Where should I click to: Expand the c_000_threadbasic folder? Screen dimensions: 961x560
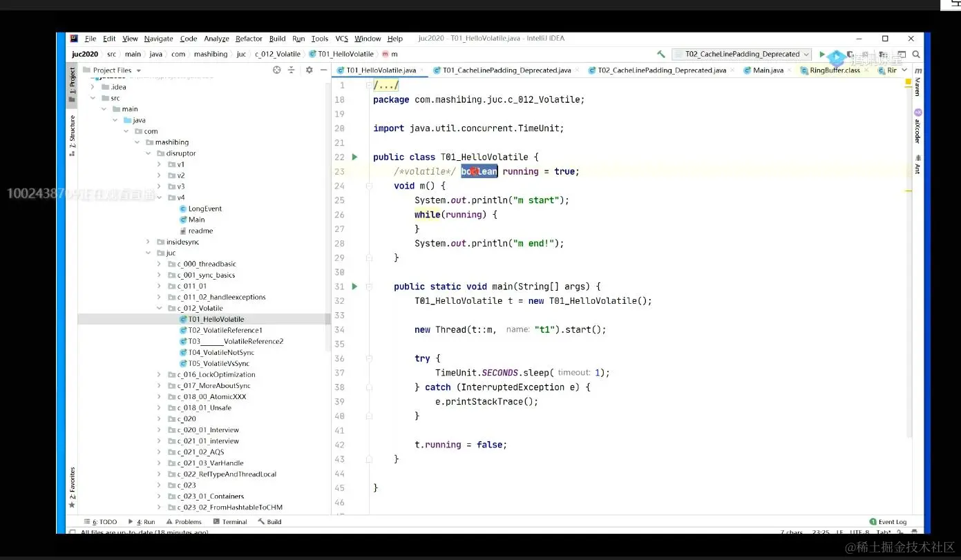click(x=159, y=264)
